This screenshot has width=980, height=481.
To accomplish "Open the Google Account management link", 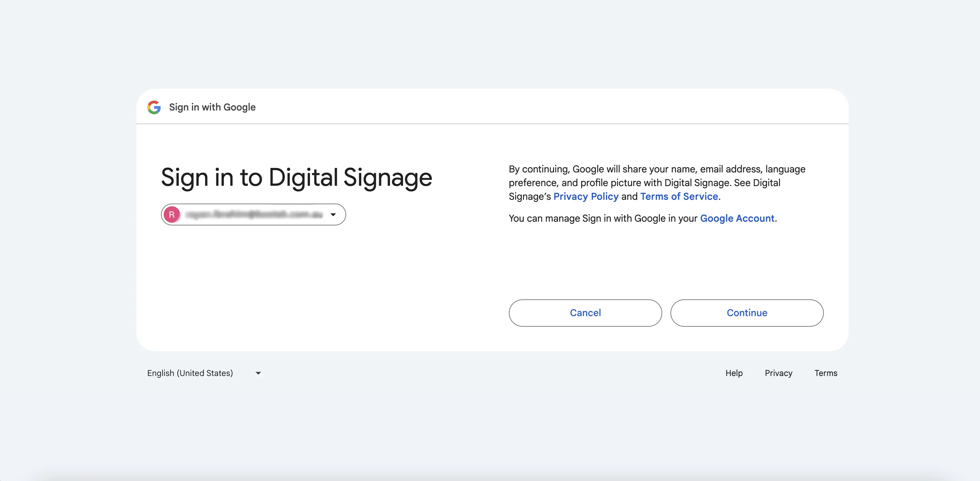I will pyautogui.click(x=737, y=218).
